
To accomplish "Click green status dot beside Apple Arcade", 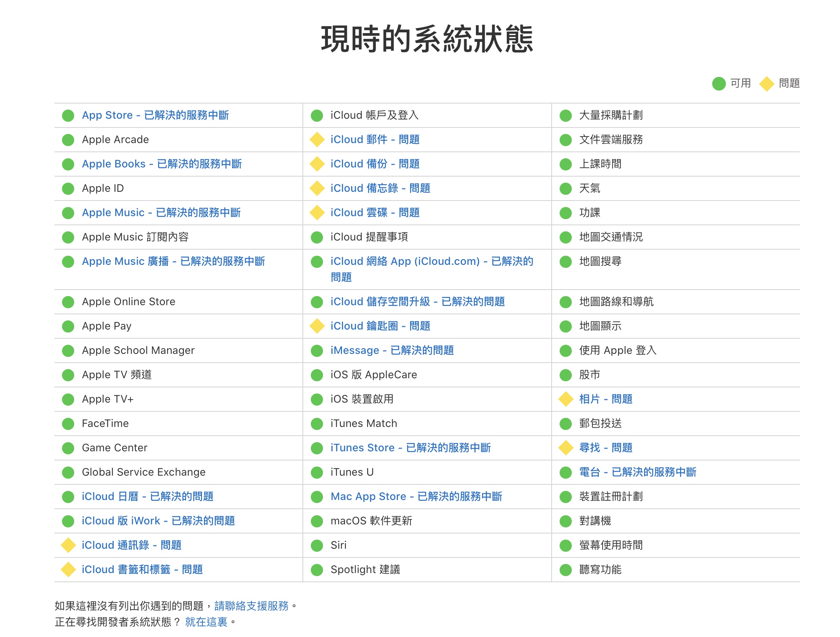I will (x=68, y=140).
